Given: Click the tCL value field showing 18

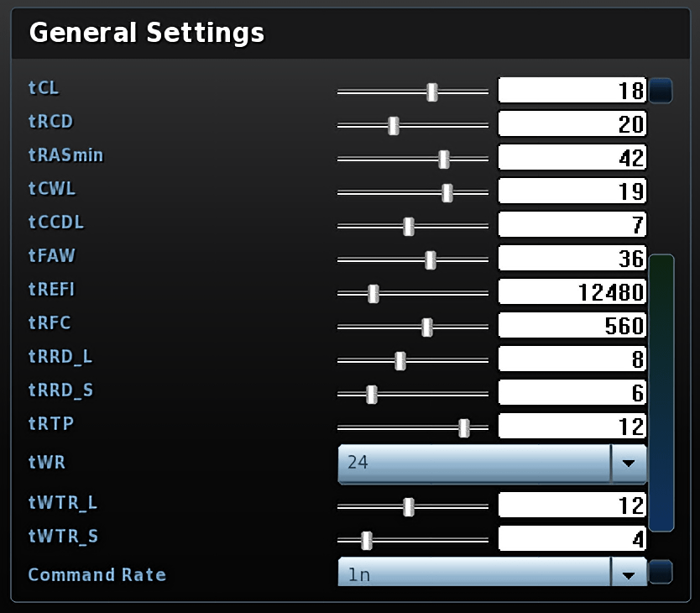Looking at the screenshot, I should (x=572, y=90).
